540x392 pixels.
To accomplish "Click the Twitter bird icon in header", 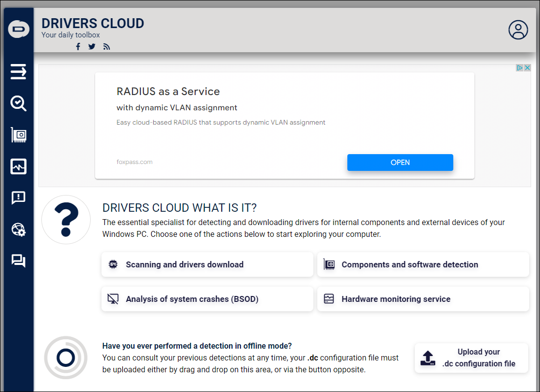I will pos(92,46).
